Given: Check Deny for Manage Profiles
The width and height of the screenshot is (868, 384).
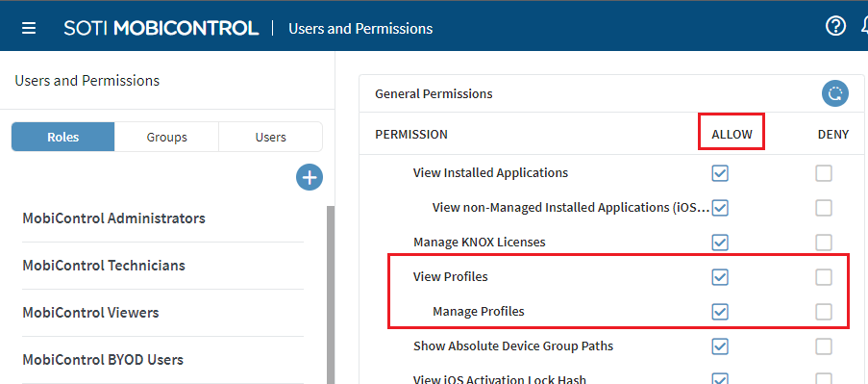Looking at the screenshot, I should coord(824,312).
